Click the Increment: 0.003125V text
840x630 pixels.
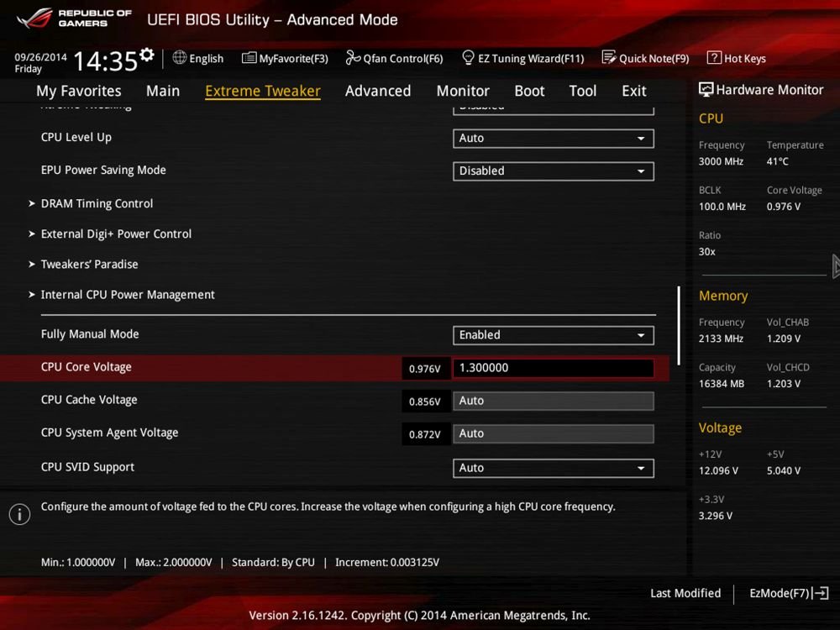(x=386, y=563)
